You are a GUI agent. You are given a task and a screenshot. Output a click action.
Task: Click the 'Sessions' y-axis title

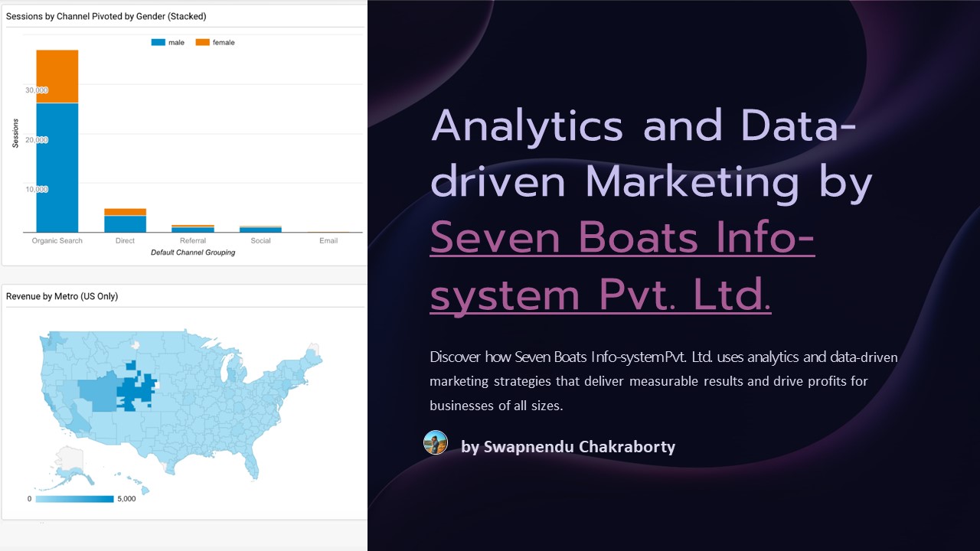click(x=15, y=132)
